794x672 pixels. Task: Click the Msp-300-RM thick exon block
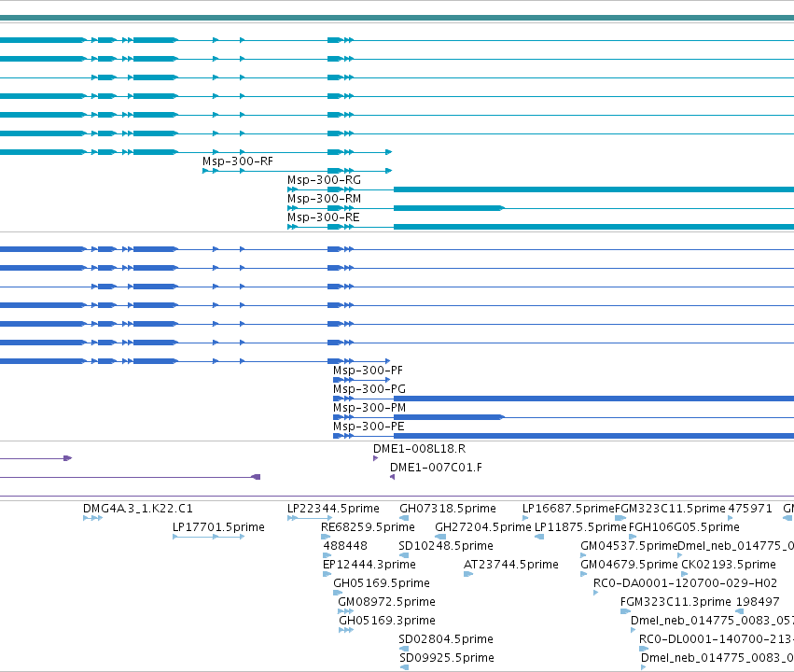[449, 208]
